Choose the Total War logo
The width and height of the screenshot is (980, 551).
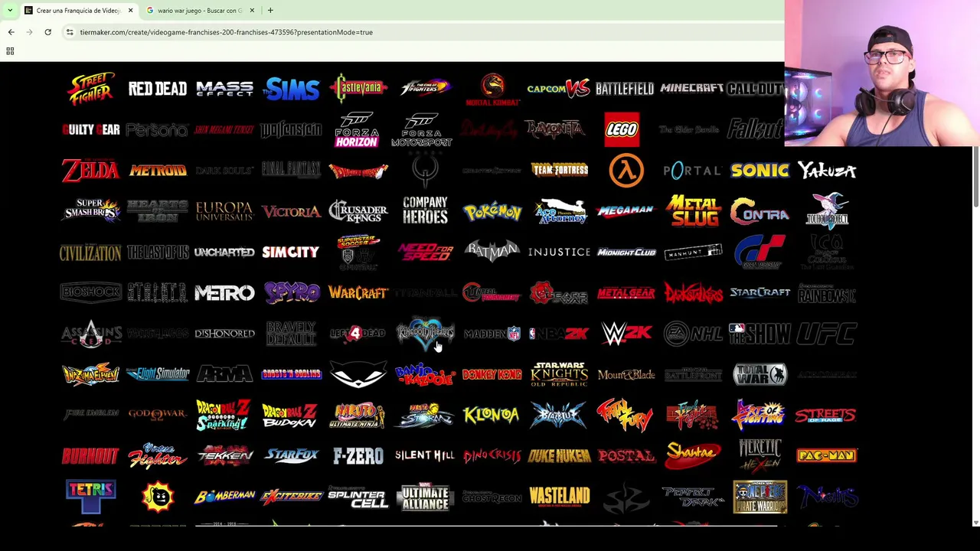tap(759, 374)
